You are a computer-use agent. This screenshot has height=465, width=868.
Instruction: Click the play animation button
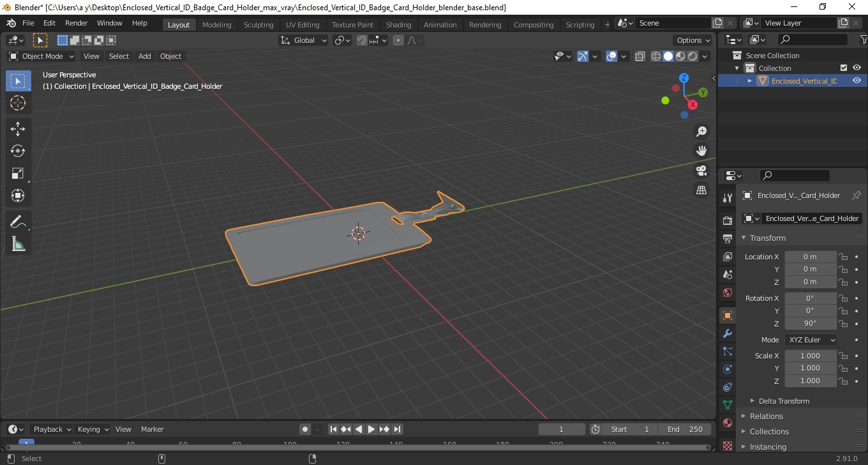coord(371,429)
